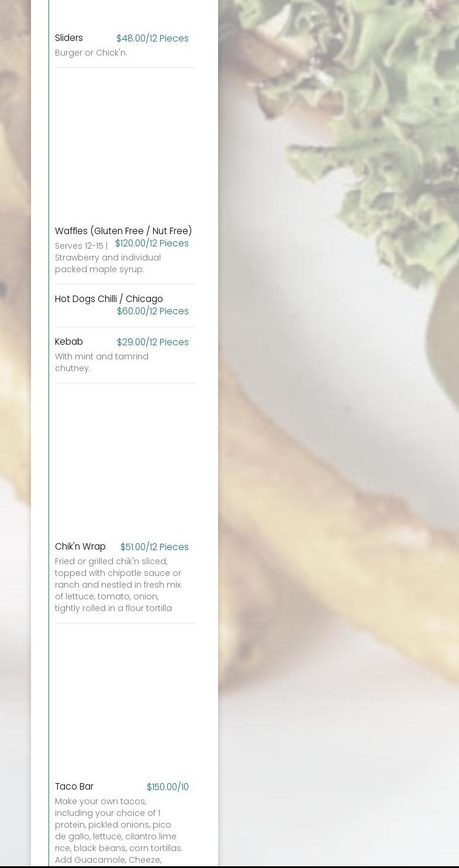Click the strawberry and maple syrup description
This screenshot has width=459, height=868.
tap(108, 258)
